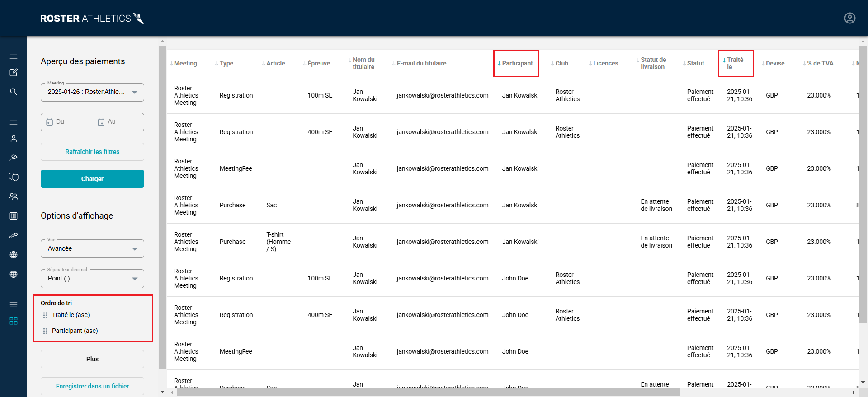Image resolution: width=868 pixels, height=397 pixels.
Task: Click the Plus button
Action: click(x=92, y=359)
